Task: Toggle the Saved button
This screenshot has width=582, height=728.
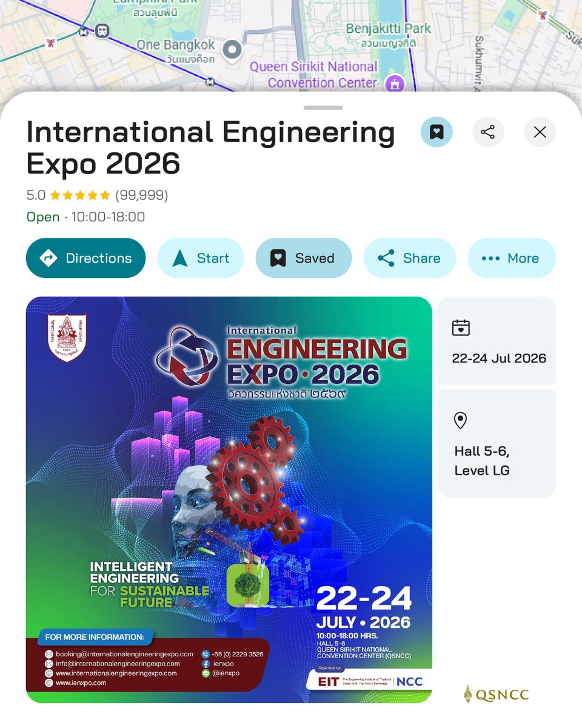Action: [304, 258]
